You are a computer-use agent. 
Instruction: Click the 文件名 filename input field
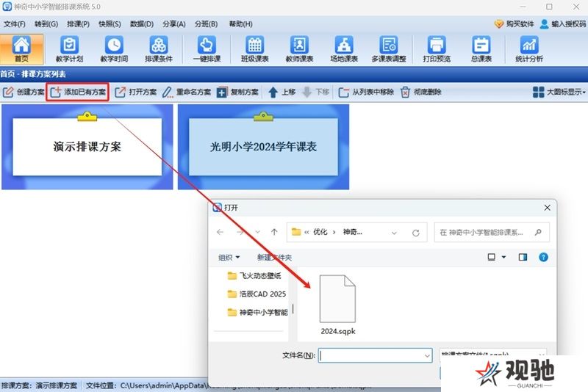point(375,355)
